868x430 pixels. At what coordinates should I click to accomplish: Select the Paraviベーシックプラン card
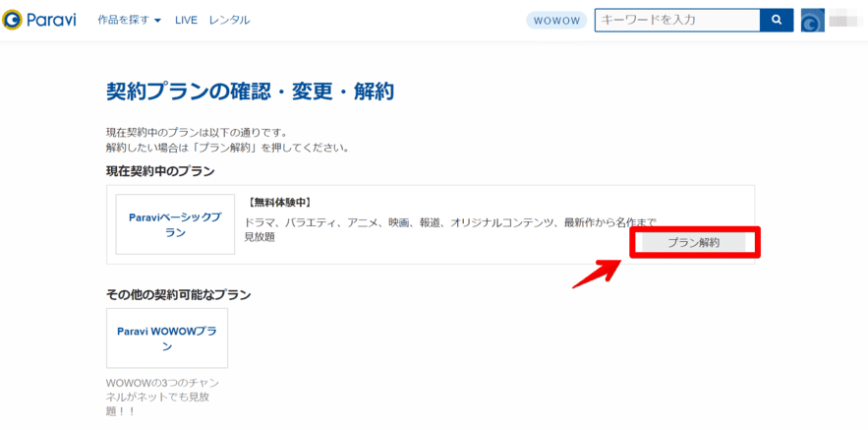(175, 224)
